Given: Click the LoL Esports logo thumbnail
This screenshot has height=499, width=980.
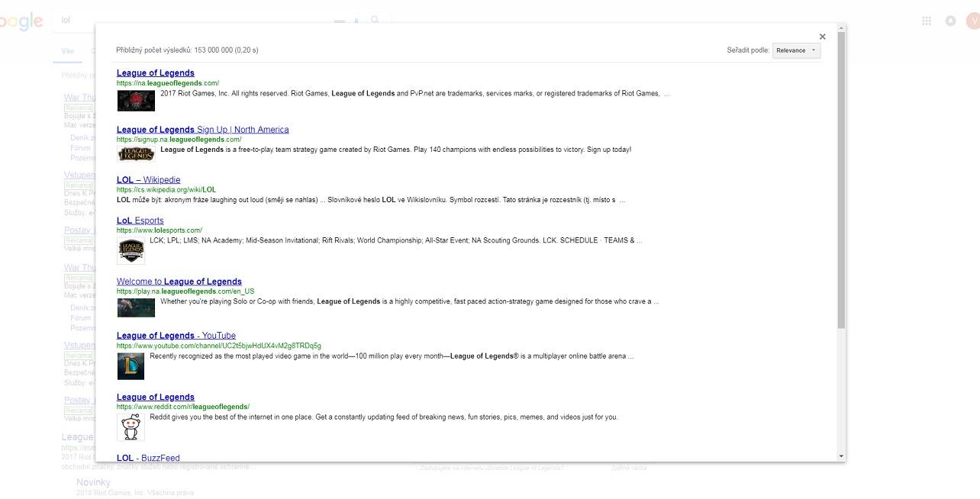Looking at the screenshot, I should pos(131,250).
